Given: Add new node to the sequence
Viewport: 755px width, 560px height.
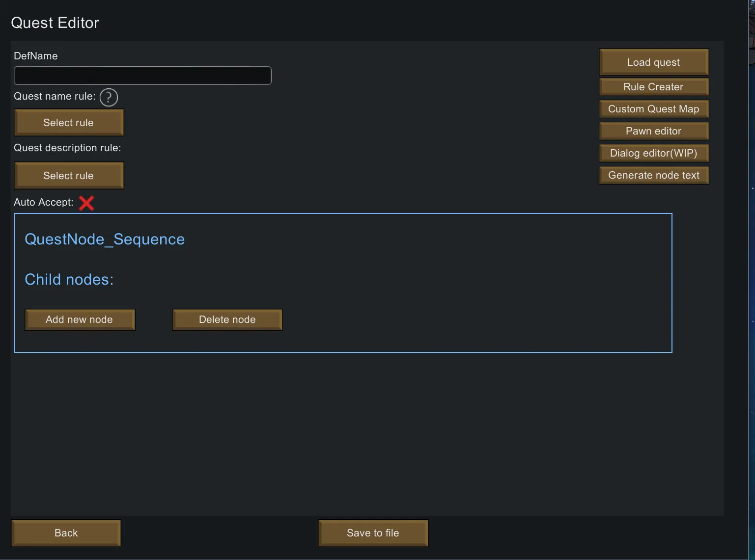Looking at the screenshot, I should tap(80, 320).
